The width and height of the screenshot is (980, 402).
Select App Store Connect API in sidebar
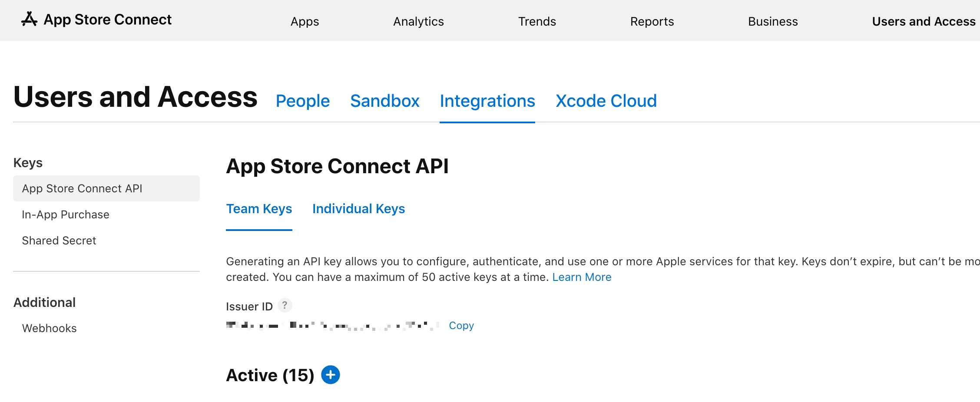82,188
